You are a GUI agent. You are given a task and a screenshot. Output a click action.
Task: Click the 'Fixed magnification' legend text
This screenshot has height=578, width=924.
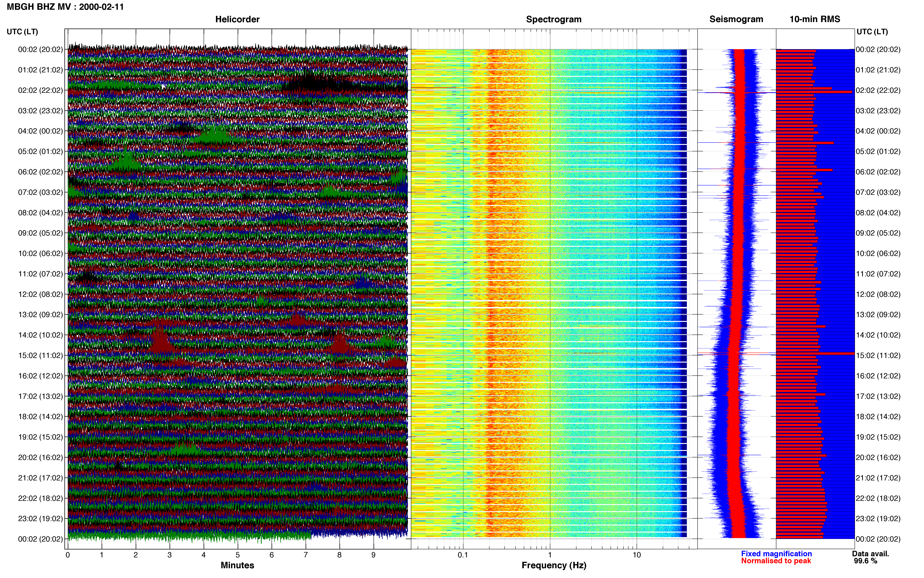point(777,554)
